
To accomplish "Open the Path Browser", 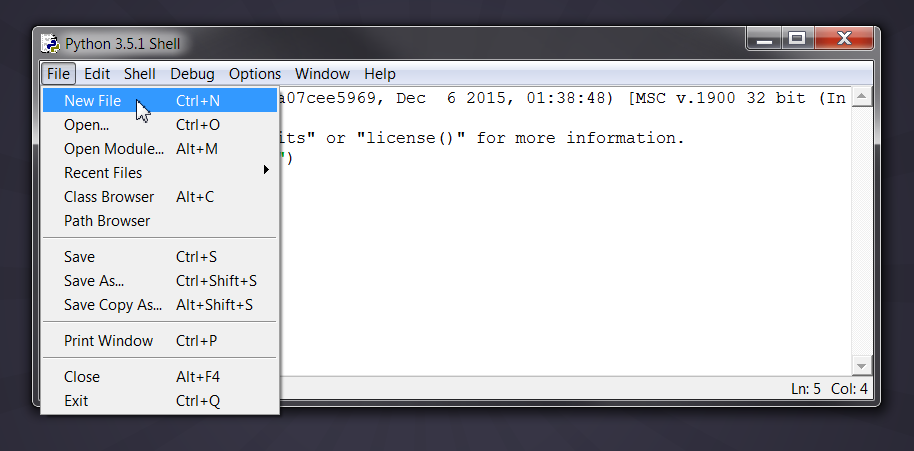I will 160,220.
